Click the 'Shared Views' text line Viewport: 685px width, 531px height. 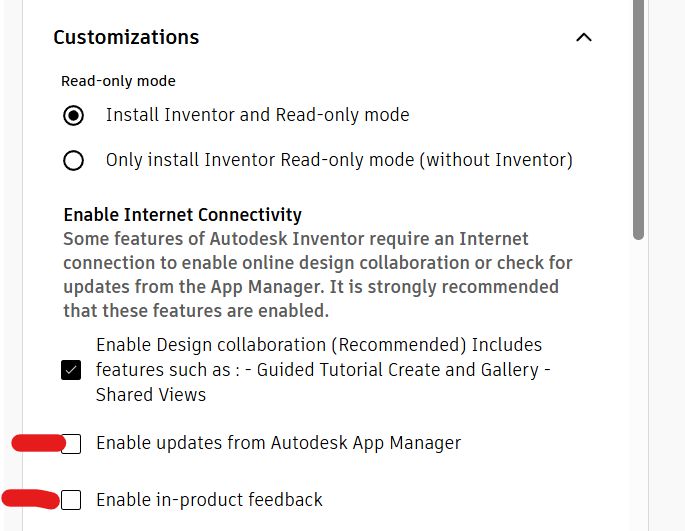(151, 395)
